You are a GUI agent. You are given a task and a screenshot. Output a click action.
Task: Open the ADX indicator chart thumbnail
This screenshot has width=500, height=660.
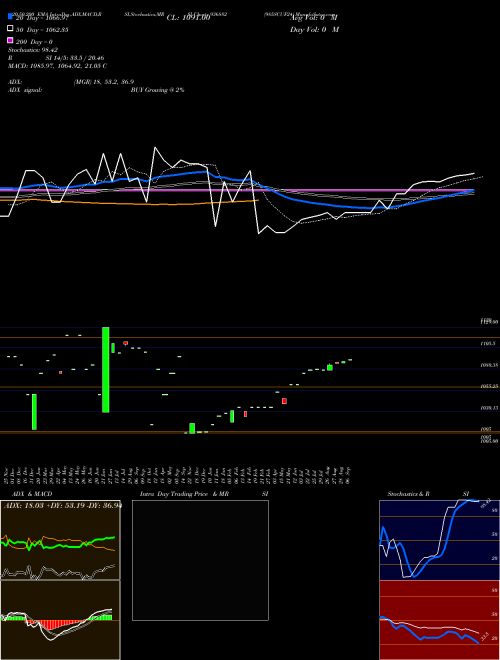coord(60,540)
